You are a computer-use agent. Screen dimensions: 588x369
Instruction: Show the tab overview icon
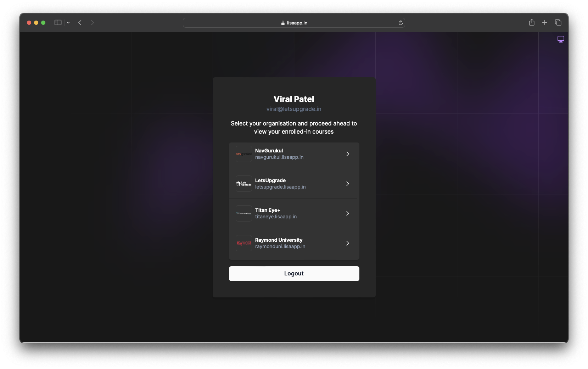(558, 23)
